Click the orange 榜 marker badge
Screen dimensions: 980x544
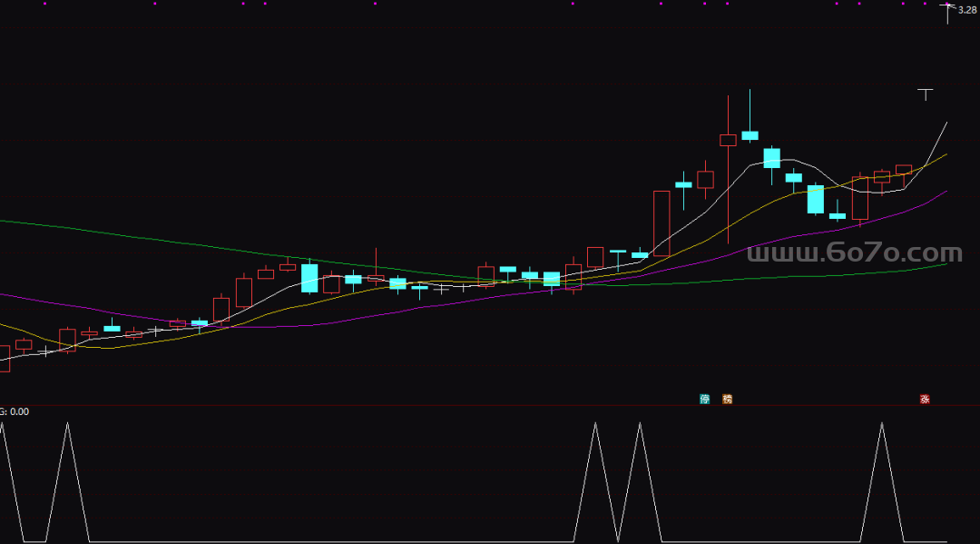coord(727,399)
